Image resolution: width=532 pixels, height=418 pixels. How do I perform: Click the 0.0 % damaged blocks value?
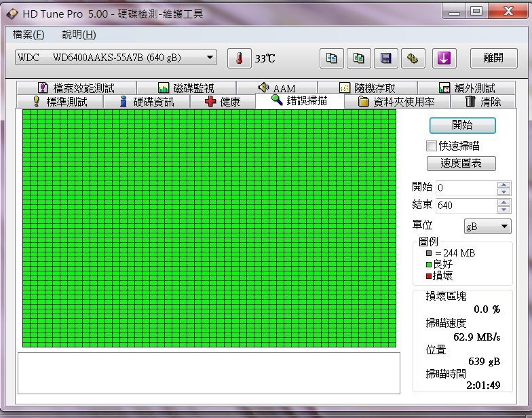click(x=487, y=309)
